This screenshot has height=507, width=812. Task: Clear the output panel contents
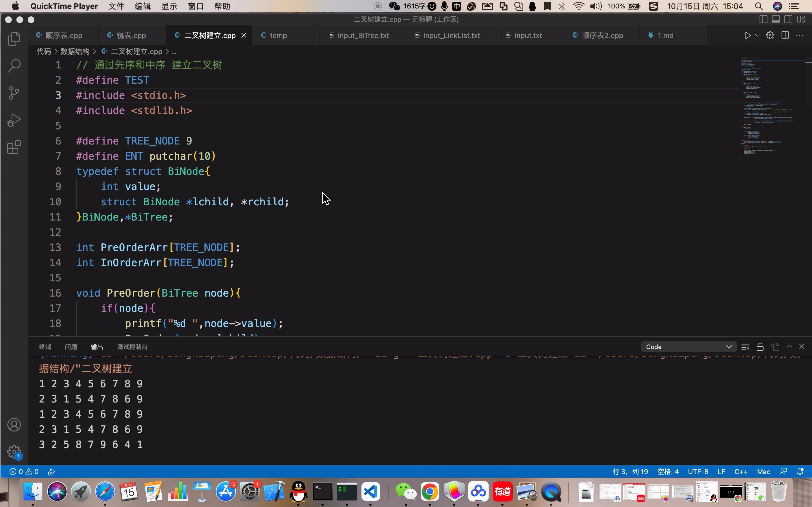click(745, 347)
